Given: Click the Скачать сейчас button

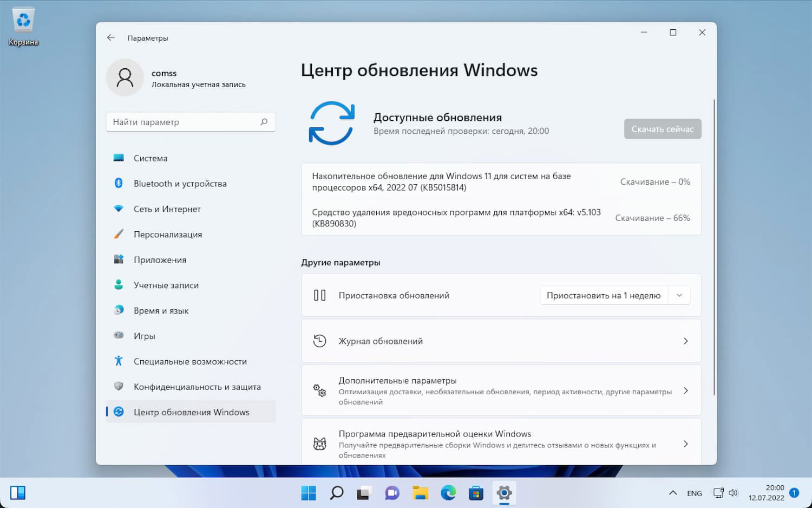Looking at the screenshot, I should coord(663,129).
